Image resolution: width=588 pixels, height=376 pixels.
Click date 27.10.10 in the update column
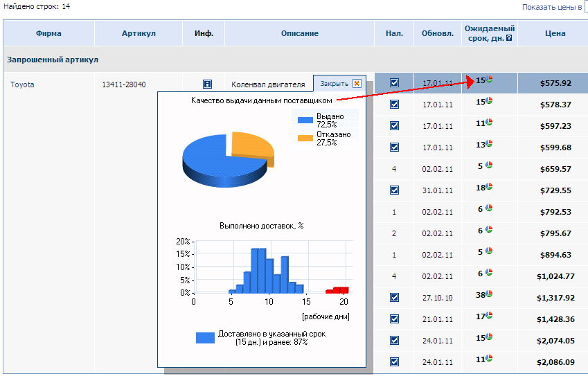(437, 298)
